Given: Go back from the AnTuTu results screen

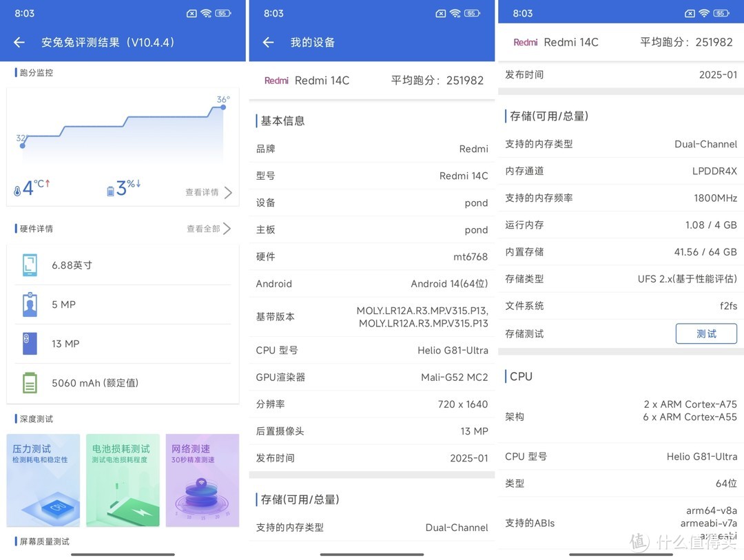Looking at the screenshot, I should click(x=19, y=42).
